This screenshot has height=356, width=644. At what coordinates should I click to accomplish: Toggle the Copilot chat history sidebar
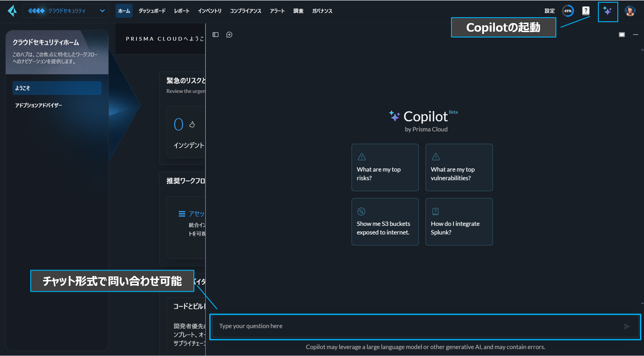(216, 35)
